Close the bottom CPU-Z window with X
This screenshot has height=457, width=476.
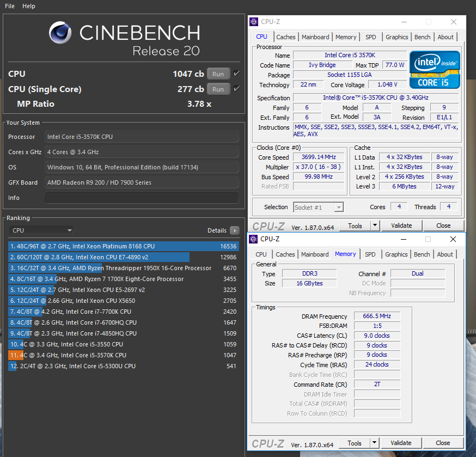click(x=453, y=239)
